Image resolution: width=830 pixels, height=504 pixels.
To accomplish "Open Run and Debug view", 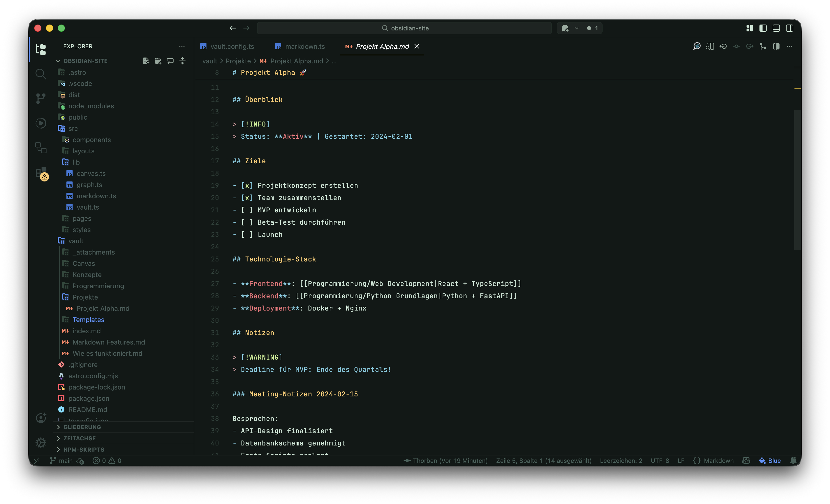I will [x=41, y=123].
